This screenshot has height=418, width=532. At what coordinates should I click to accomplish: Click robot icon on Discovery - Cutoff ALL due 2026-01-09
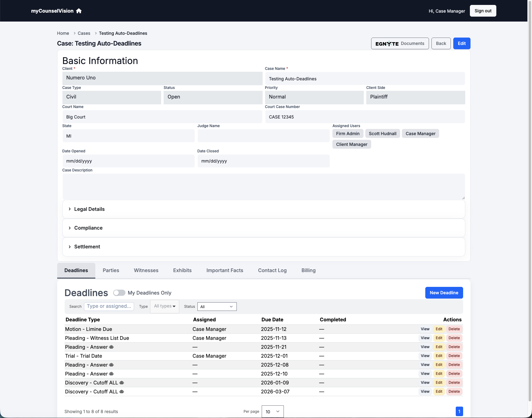(x=121, y=383)
